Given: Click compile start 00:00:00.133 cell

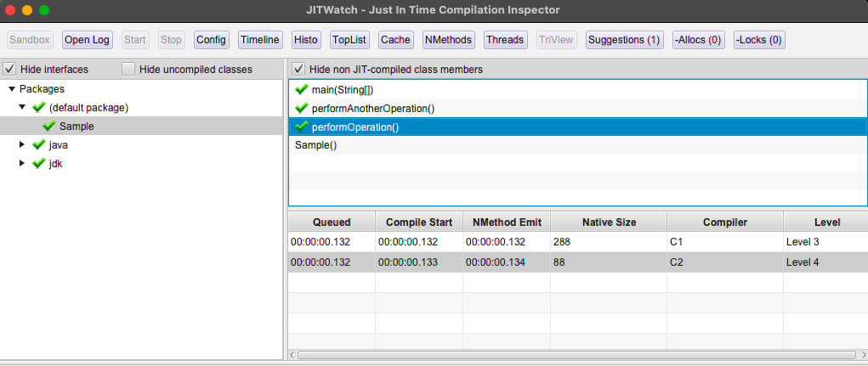Looking at the screenshot, I should click(x=419, y=262).
